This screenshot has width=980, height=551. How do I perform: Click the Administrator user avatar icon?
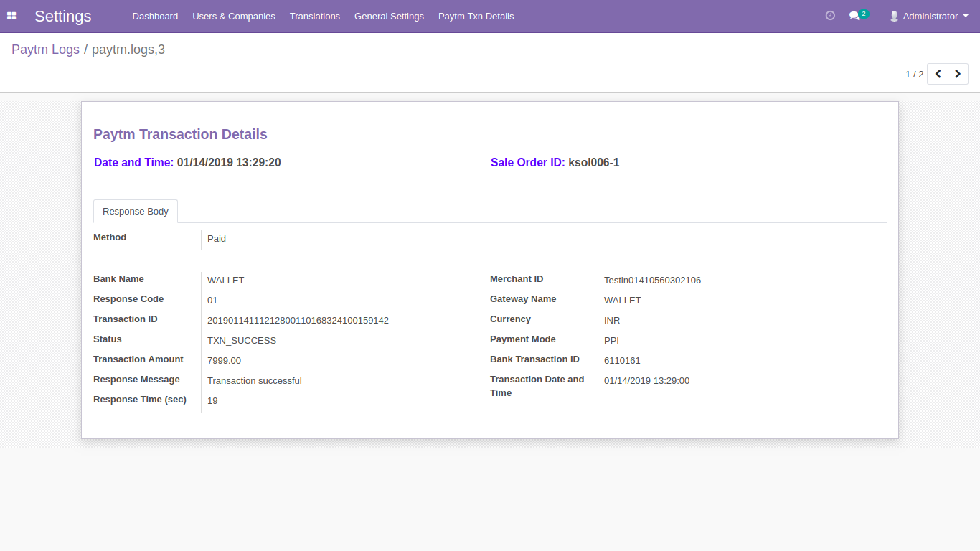(x=894, y=16)
